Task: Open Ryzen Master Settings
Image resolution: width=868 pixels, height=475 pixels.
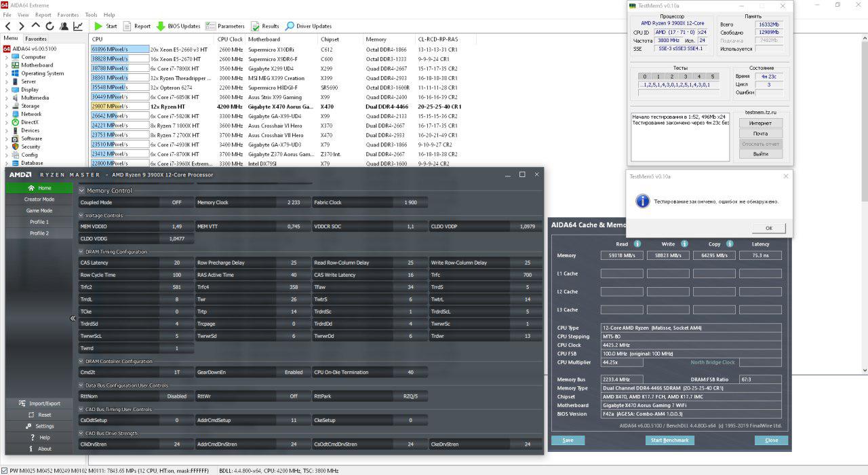Action: point(39,426)
